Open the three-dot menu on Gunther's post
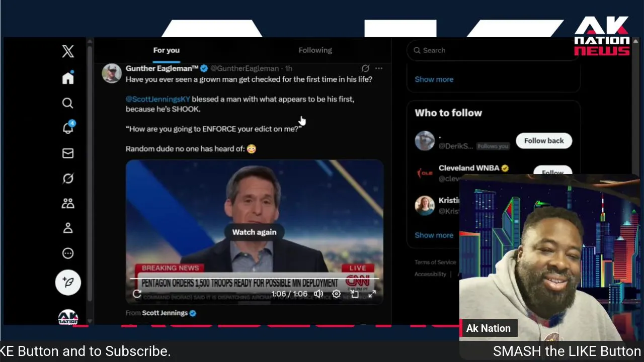The width and height of the screenshot is (644, 362). (x=379, y=68)
